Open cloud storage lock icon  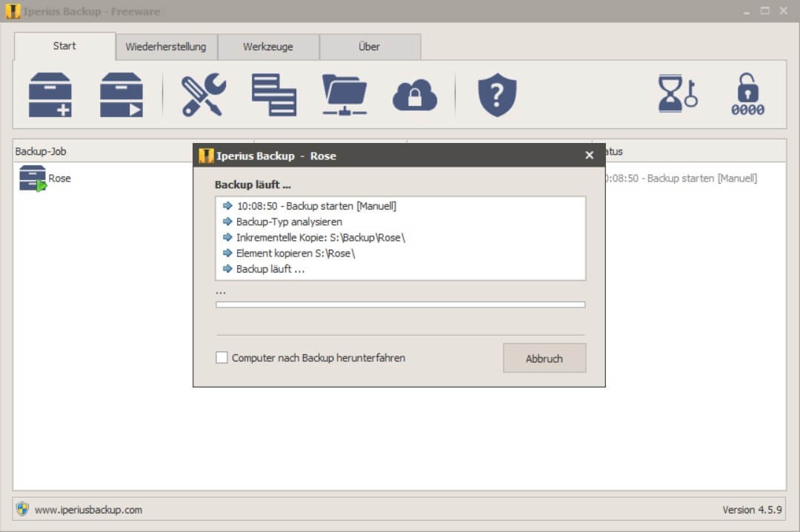415,95
